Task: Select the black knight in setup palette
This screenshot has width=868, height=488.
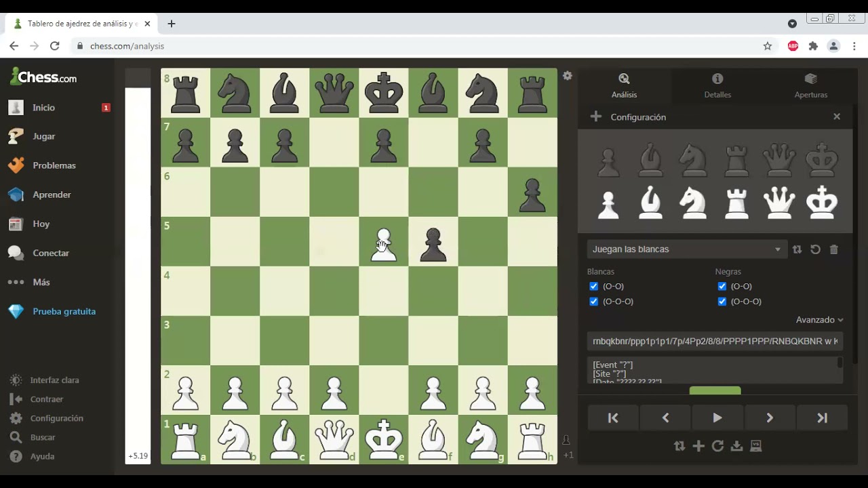Action: pos(694,161)
